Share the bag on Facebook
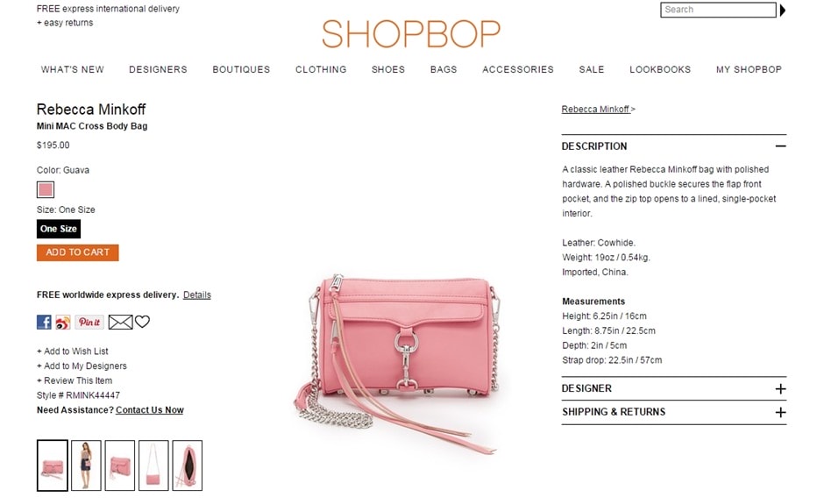 point(44,322)
